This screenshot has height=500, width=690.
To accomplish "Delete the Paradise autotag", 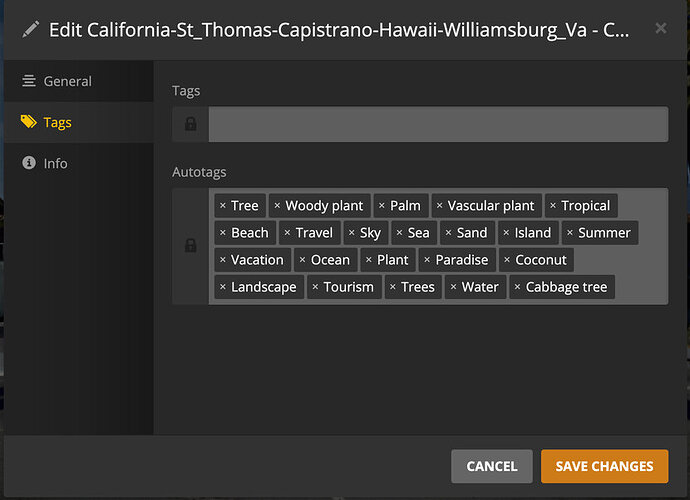I will click(427, 260).
